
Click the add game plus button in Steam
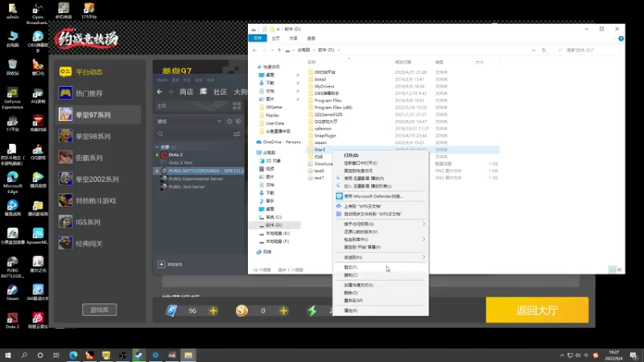coord(162,265)
